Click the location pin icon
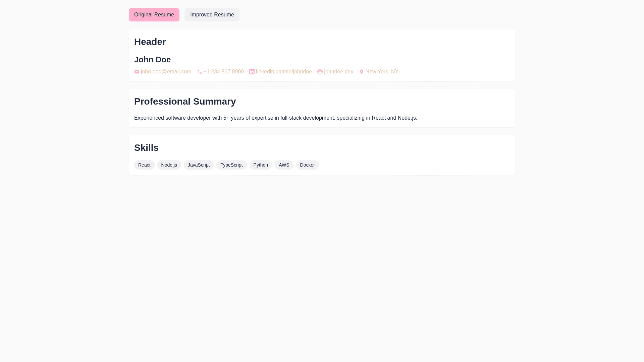This screenshot has width=644, height=362. pyautogui.click(x=362, y=72)
